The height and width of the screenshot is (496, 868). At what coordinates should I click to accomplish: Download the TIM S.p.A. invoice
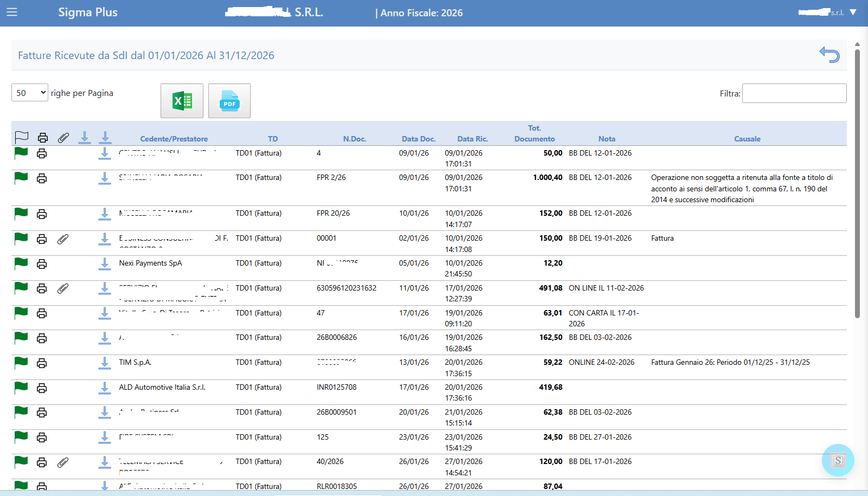[105, 363]
